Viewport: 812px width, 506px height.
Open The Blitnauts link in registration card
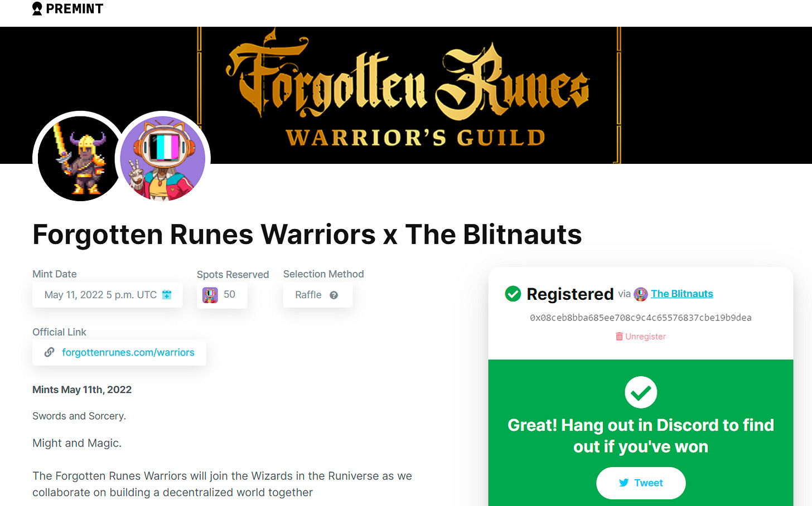pos(681,294)
